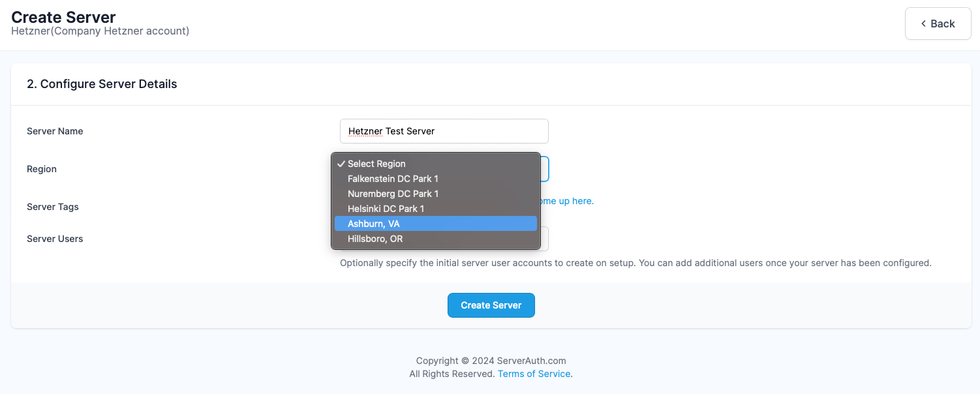Click the Region label text
The width and height of the screenshot is (980, 394).
click(42, 169)
